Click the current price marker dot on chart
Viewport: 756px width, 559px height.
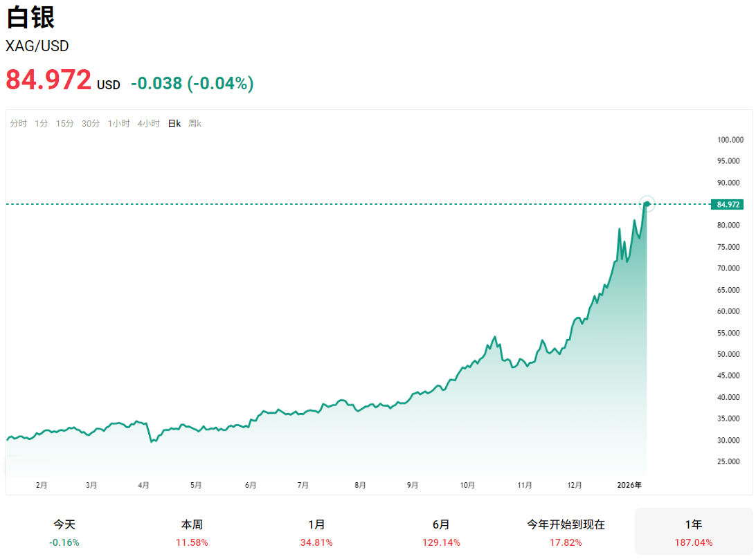(x=647, y=204)
